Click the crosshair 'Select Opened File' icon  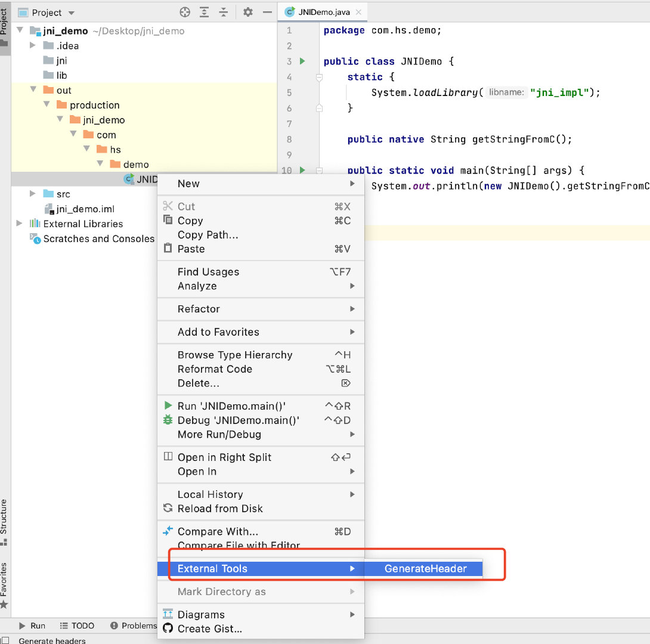pyautogui.click(x=184, y=11)
